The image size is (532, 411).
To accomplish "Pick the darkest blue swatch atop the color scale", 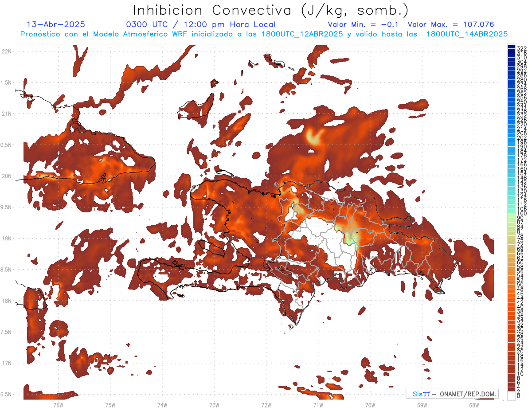I will point(511,47).
